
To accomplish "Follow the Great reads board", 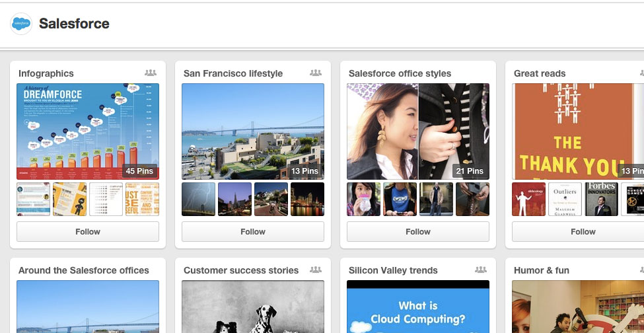I will (578, 232).
